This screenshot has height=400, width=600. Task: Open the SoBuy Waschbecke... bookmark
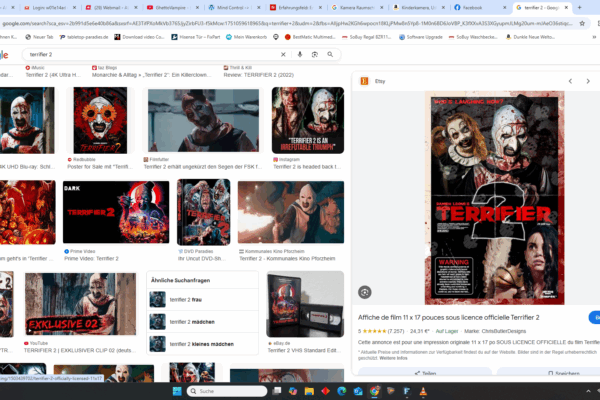pos(473,37)
